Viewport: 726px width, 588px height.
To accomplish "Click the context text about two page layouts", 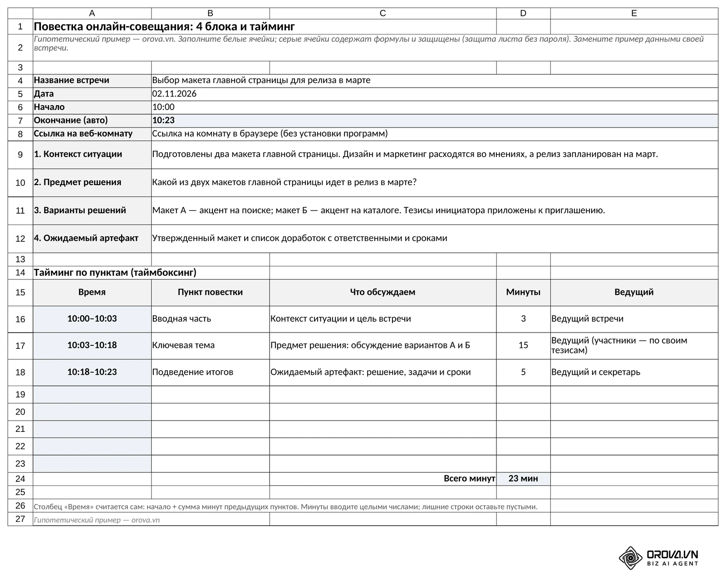I will [435, 155].
